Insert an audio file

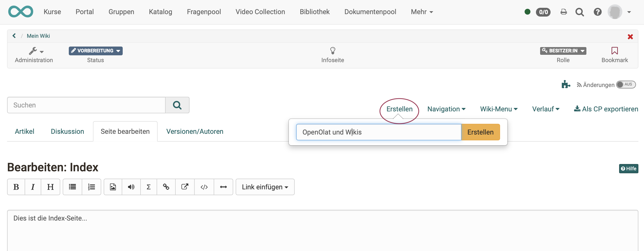[131, 187]
